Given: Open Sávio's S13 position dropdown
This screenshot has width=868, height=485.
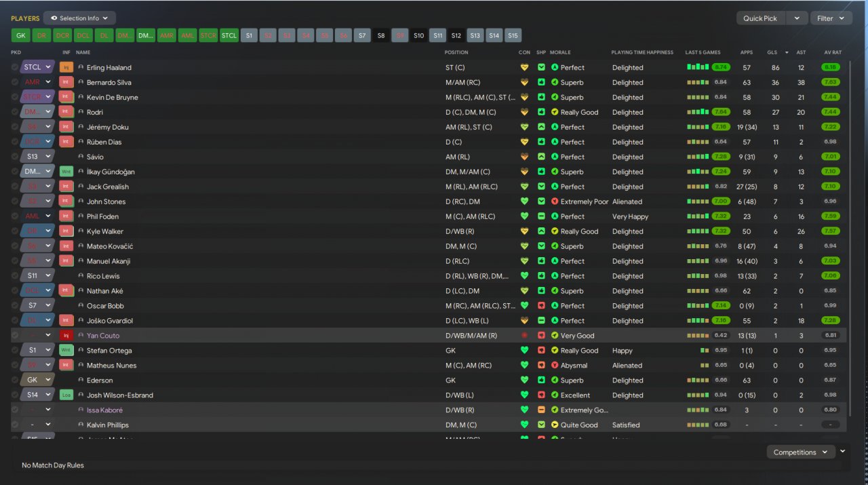Looking at the screenshot, I should pos(37,157).
